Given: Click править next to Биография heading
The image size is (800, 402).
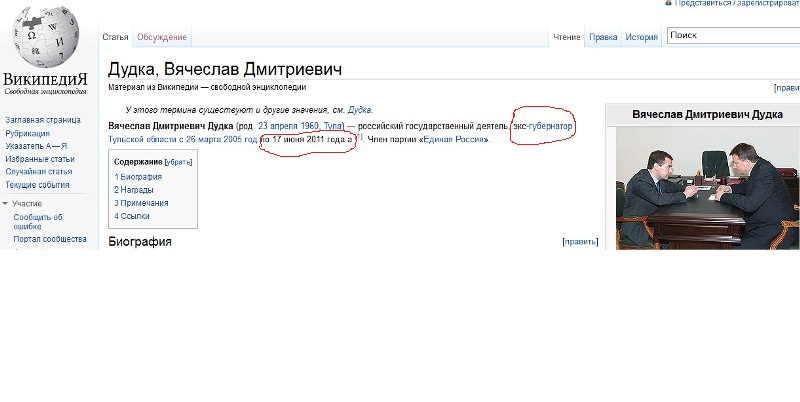Looking at the screenshot, I should (x=580, y=242).
